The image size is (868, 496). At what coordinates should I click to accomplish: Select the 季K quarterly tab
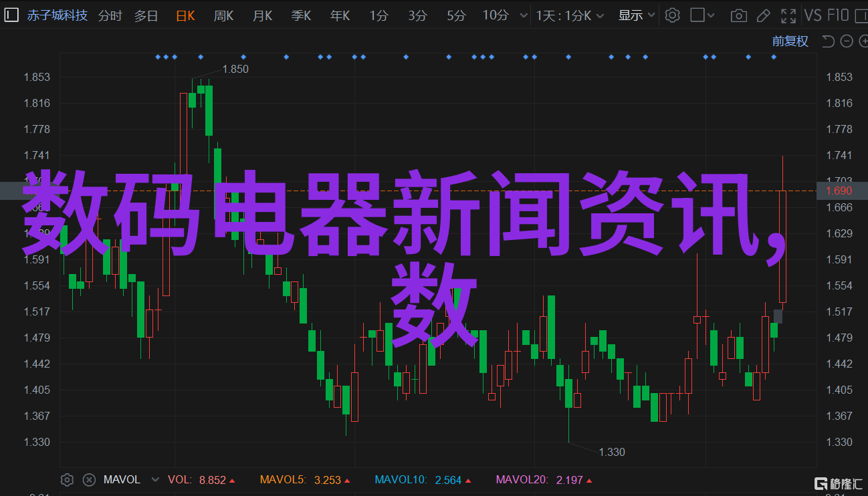301,15
